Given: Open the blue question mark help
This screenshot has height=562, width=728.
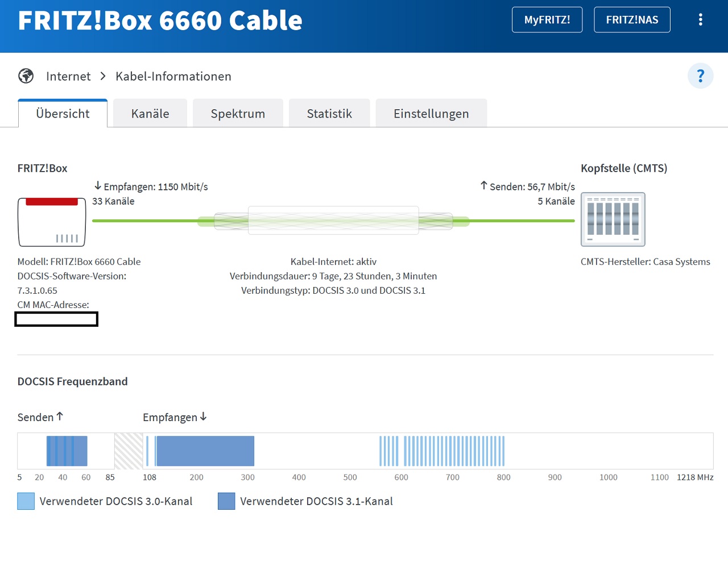Looking at the screenshot, I should [700, 76].
